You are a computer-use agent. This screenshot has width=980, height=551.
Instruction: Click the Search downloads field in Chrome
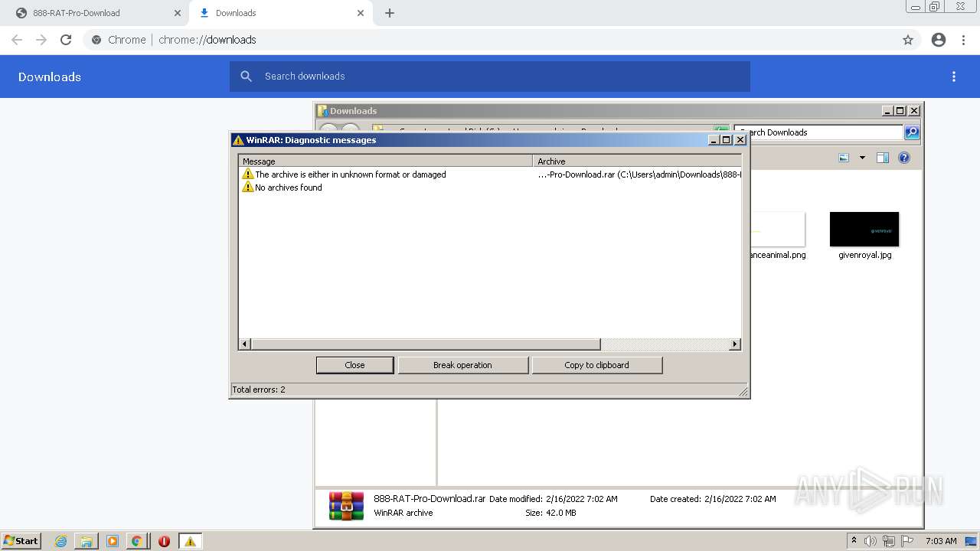click(x=490, y=77)
